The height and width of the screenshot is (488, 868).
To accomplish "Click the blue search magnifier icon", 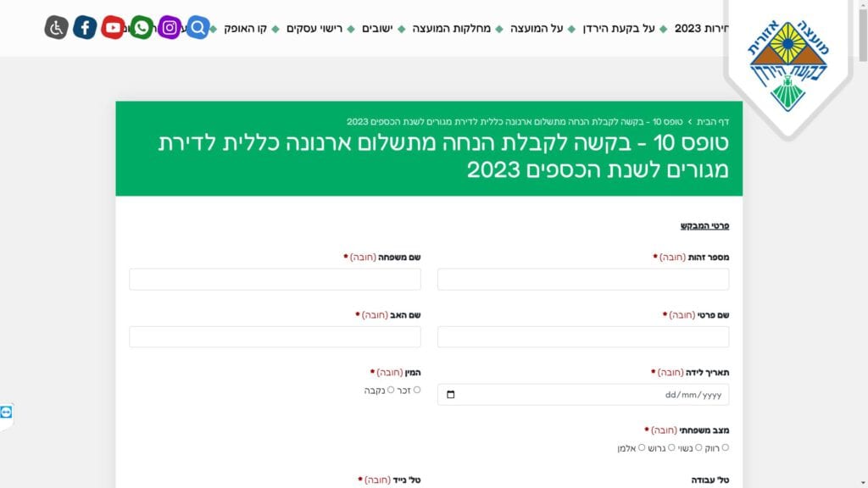I will pos(198,28).
